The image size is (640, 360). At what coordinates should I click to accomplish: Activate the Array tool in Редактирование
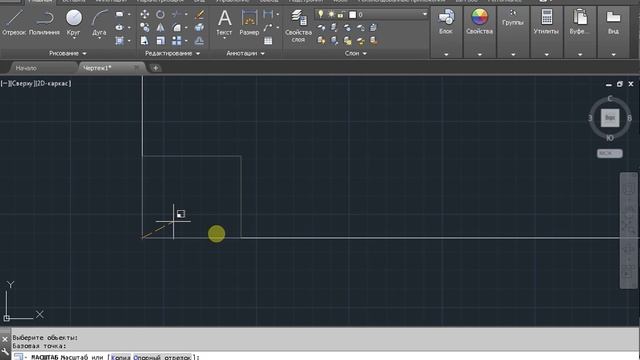tap(177, 41)
